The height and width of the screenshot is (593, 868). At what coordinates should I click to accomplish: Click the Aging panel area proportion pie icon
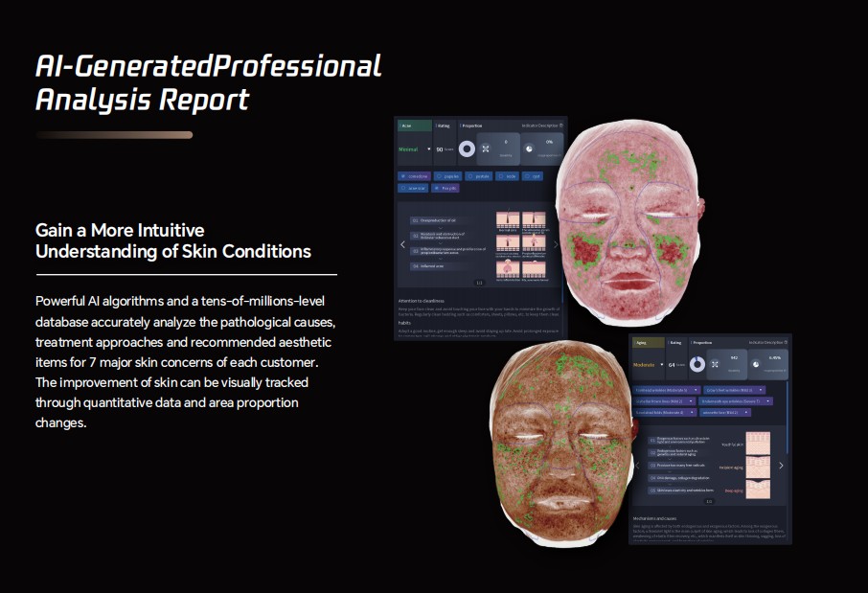click(756, 364)
